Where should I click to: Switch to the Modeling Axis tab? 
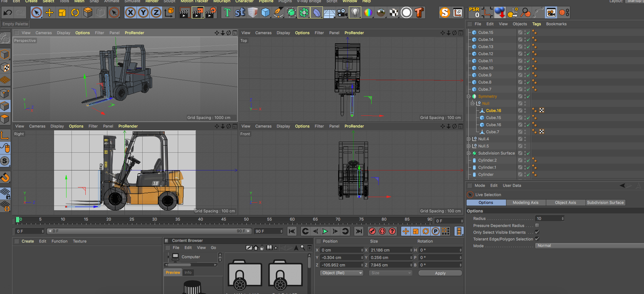click(525, 203)
